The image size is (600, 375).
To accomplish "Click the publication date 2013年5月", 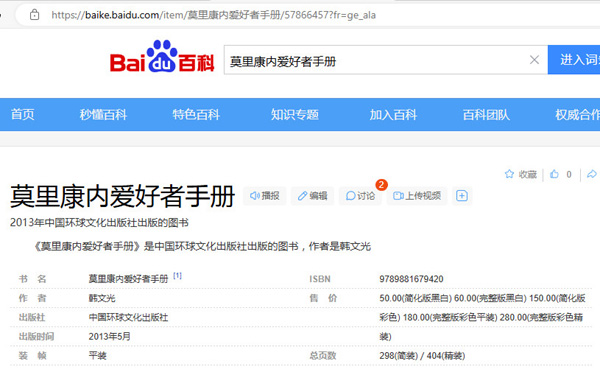I will pyautogui.click(x=109, y=336).
